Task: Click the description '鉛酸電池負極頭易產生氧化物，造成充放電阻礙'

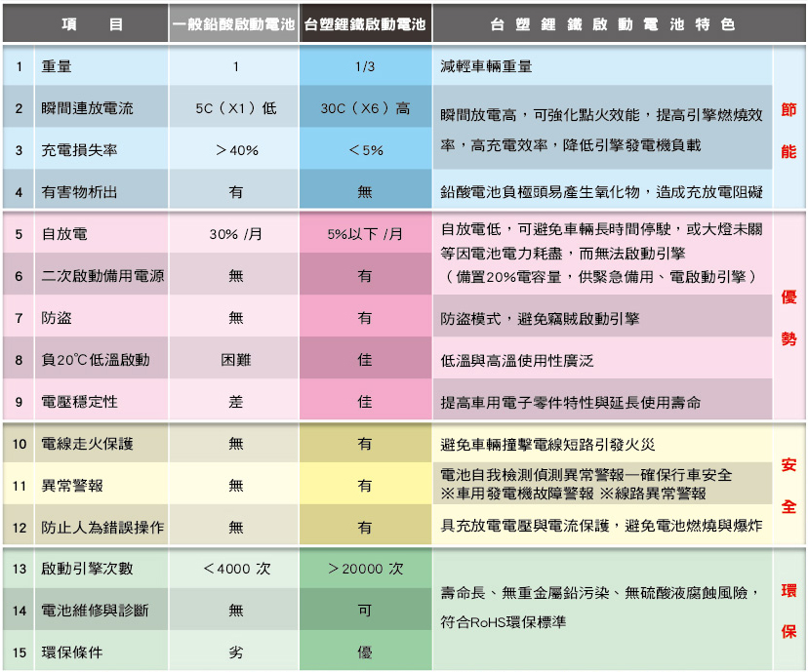Action: click(601, 192)
